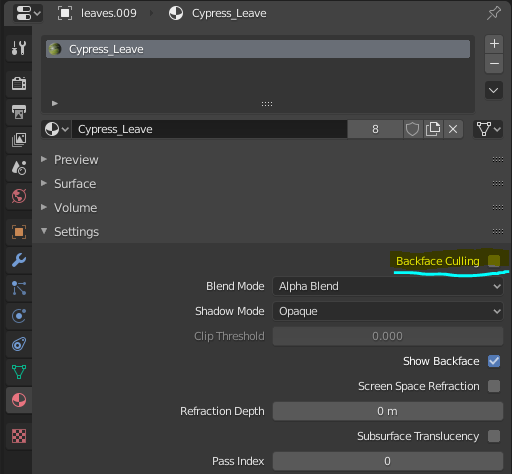Disable the Show Backface checkbox
Image resolution: width=512 pixels, height=474 pixels.
pyautogui.click(x=494, y=361)
